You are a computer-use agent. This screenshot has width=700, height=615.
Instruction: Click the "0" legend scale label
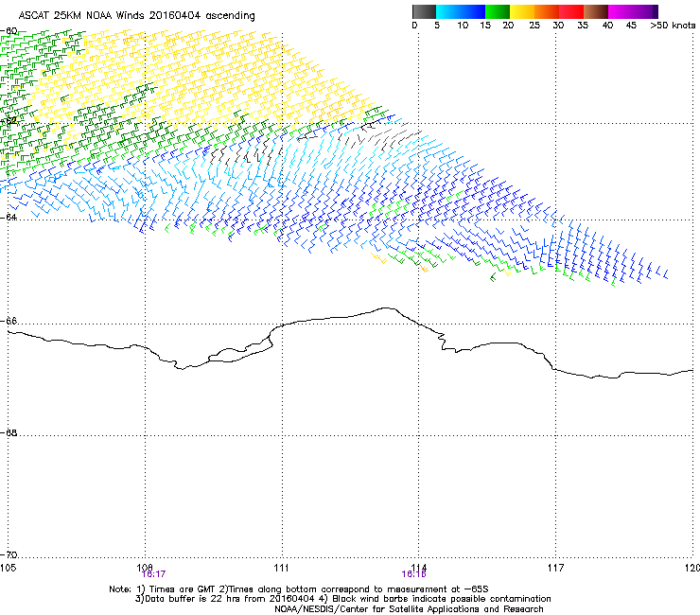(414, 26)
